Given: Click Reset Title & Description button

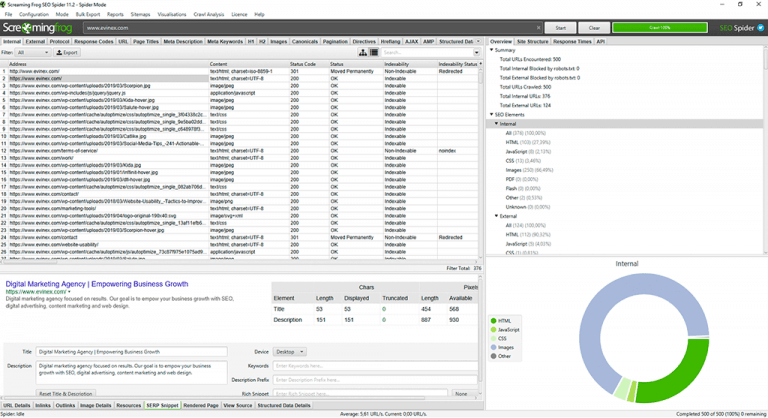Looking at the screenshot, I should pyautogui.click(x=66, y=393).
